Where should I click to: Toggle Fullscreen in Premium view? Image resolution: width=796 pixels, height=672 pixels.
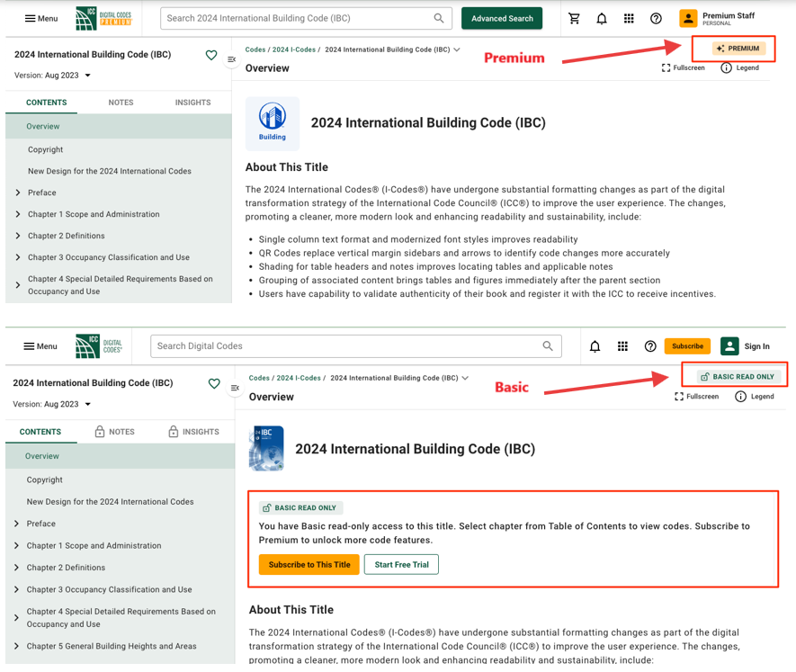(x=684, y=67)
